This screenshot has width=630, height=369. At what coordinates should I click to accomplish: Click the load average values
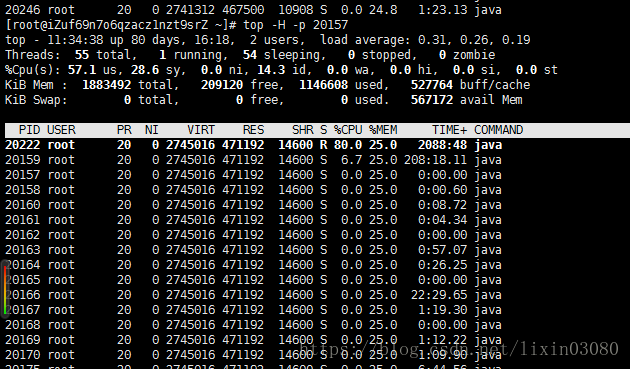pos(474,40)
